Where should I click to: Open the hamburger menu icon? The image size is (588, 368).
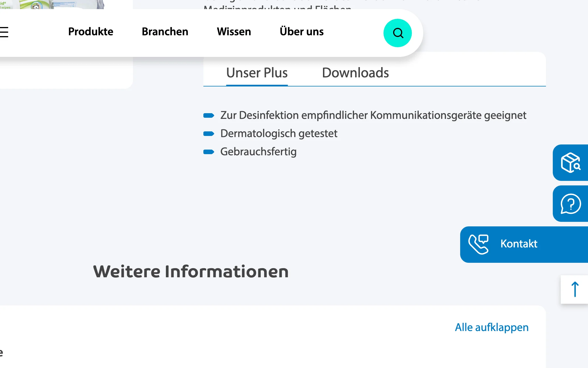(4, 32)
